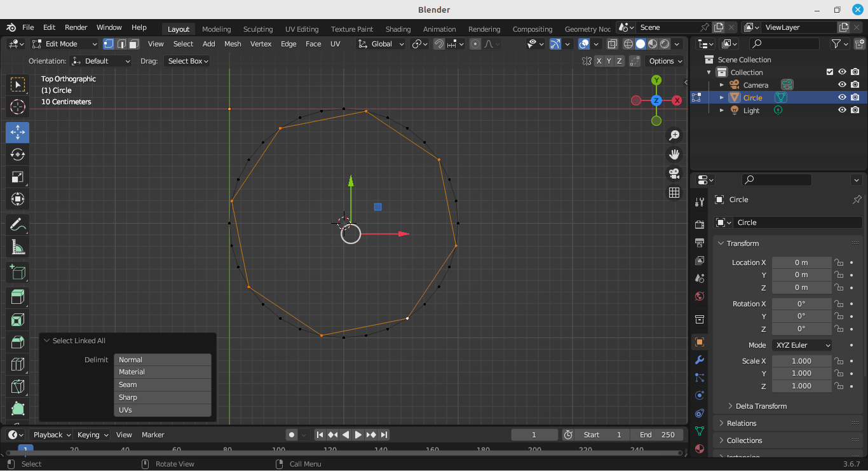Collapse the Select Linked All panel

pos(46,341)
